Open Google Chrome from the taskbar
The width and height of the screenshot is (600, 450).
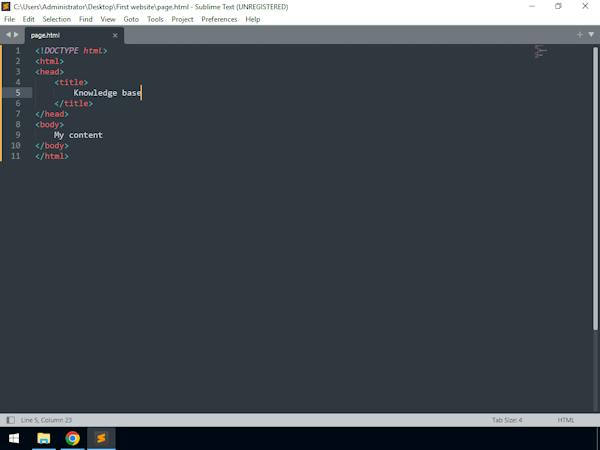[72, 438]
